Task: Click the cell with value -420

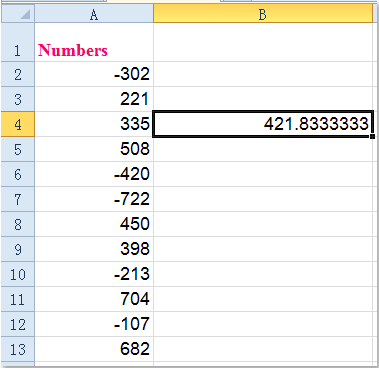Action: [94, 174]
